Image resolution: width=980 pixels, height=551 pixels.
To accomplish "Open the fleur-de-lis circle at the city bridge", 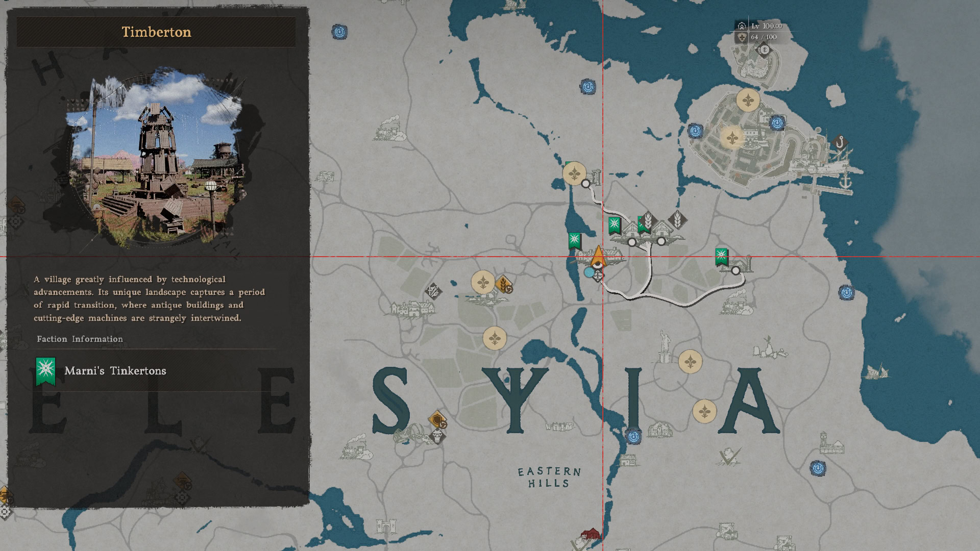I will (748, 100).
